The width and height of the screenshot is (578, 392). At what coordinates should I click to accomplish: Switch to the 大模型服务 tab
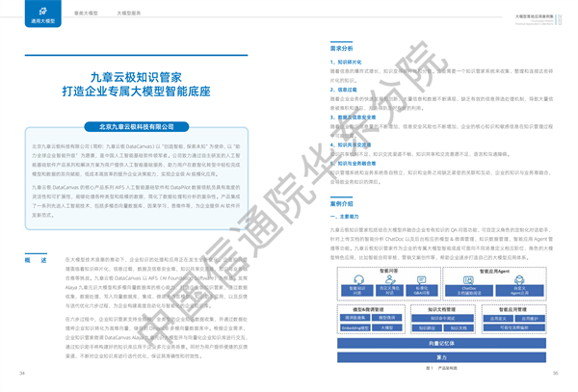[x=129, y=13]
